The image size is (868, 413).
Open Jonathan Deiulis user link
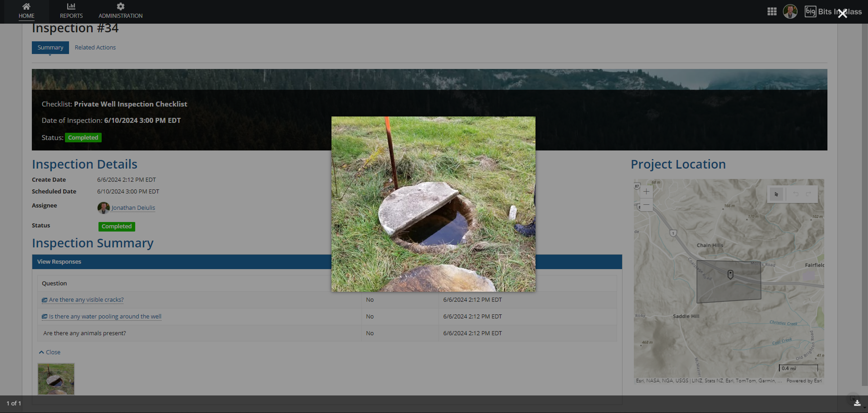[x=133, y=208]
